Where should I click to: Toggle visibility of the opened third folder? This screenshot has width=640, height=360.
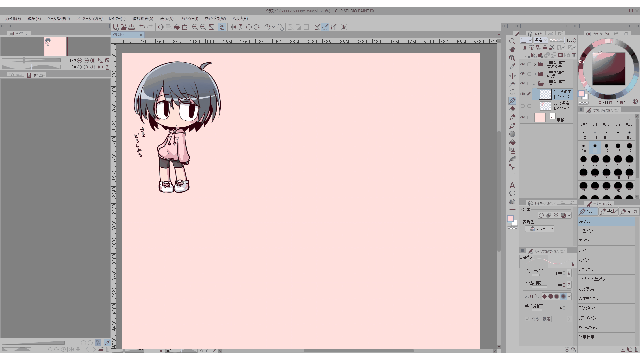523,83
